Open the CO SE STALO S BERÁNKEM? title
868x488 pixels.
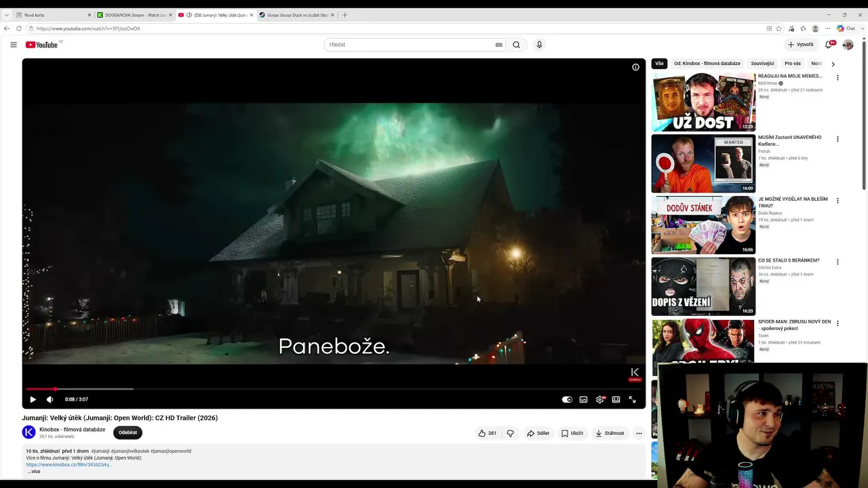[x=789, y=260]
